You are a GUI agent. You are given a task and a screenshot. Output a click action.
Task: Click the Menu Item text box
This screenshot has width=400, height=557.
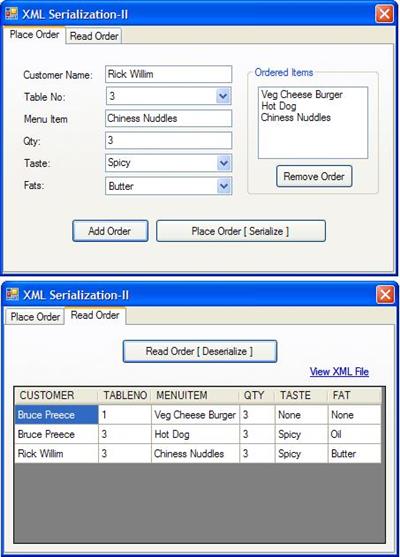point(168,118)
